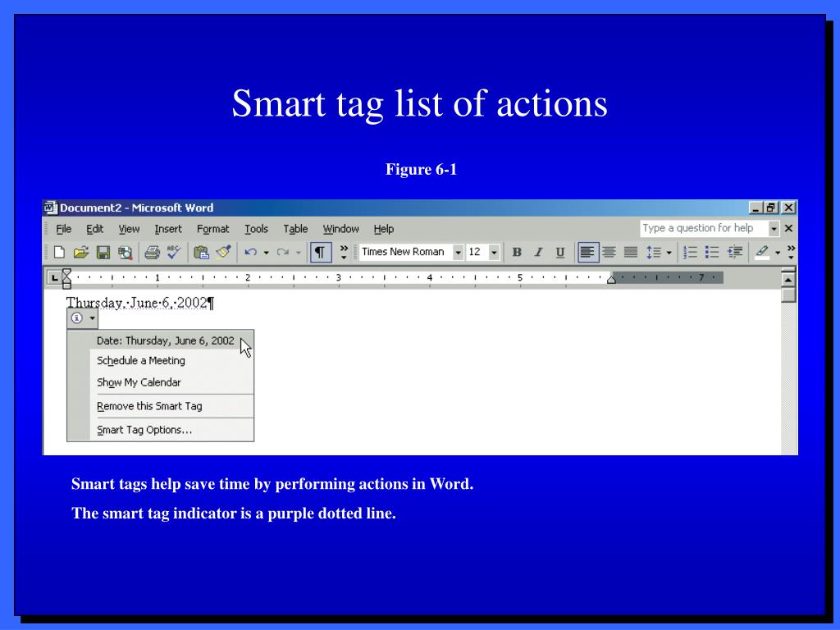
Task: Click the Redo arrow icon
Action: click(x=283, y=253)
